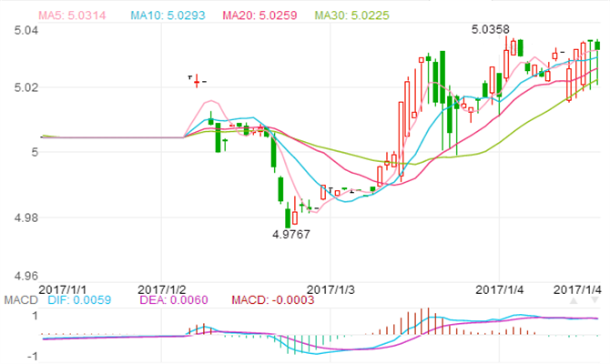Viewport: 610px width, 364px height.
Task: Click the 5.04 price axis label
Action: click(26, 30)
